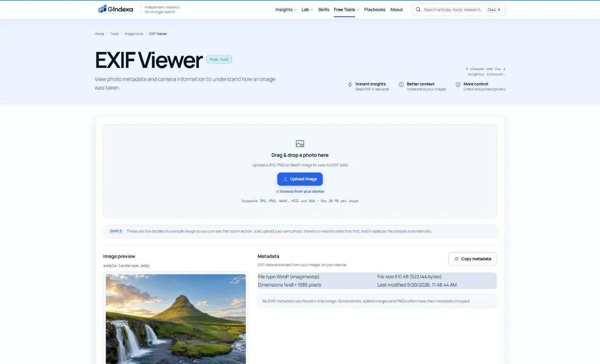Click the More control shield icon
This screenshot has width=600, height=364.
click(458, 85)
